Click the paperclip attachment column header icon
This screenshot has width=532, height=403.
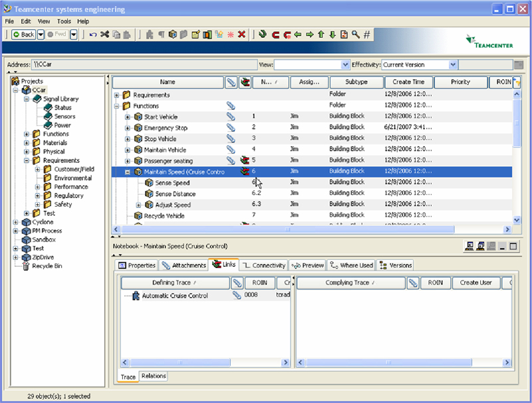click(231, 82)
